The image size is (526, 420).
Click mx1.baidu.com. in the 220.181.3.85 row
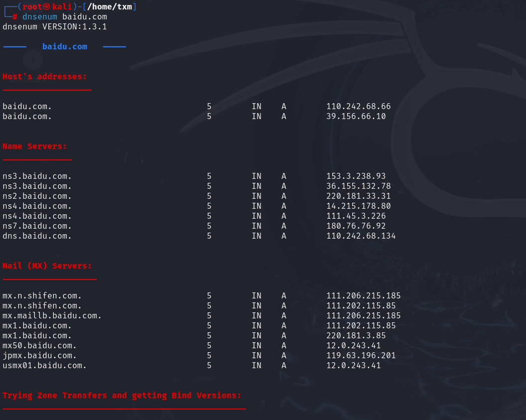point(37,336)
